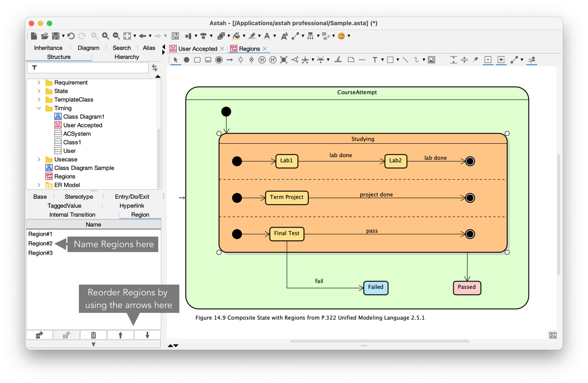Select the Initial Pseudostate tool
This screenshot has height=383, width=588.
[187, 60]
